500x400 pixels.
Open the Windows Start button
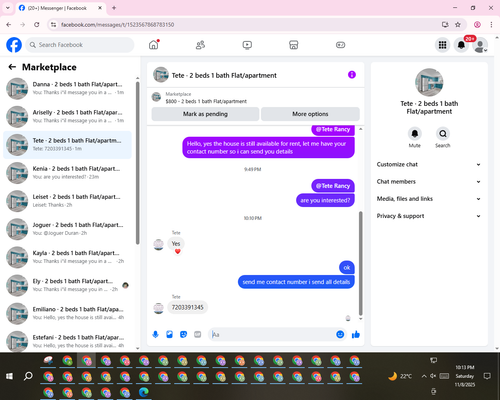9,376
